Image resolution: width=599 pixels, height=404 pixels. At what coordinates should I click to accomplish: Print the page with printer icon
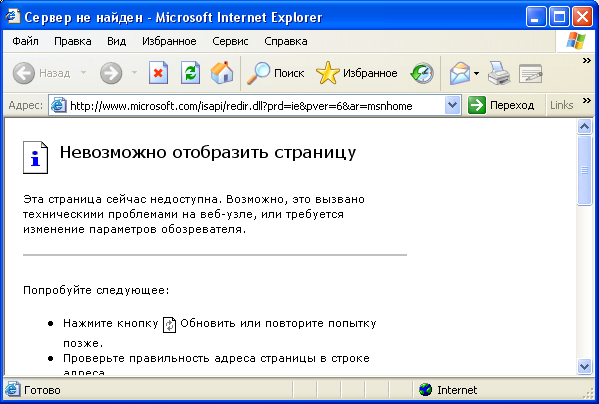(499, 73)
